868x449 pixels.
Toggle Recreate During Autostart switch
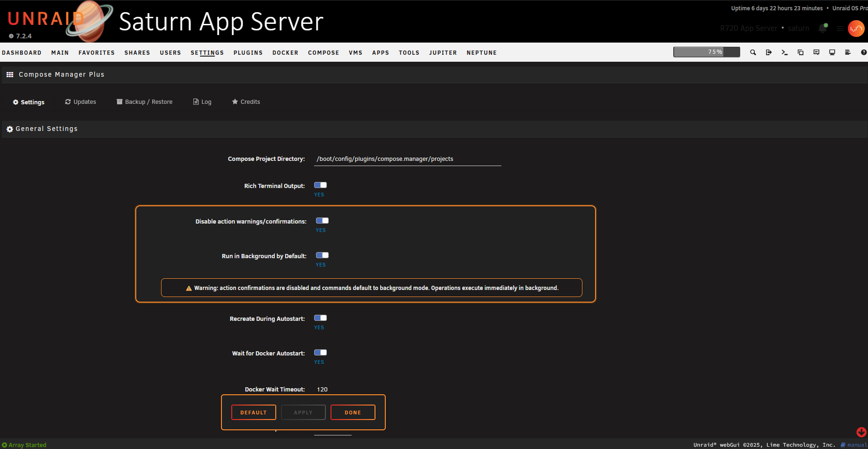click(321, 318)
